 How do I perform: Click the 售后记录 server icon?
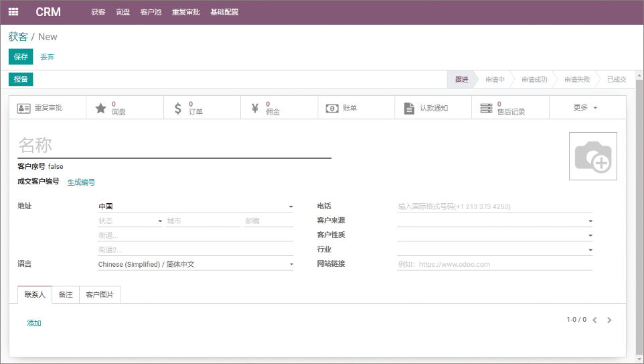[x=486, y=108]
